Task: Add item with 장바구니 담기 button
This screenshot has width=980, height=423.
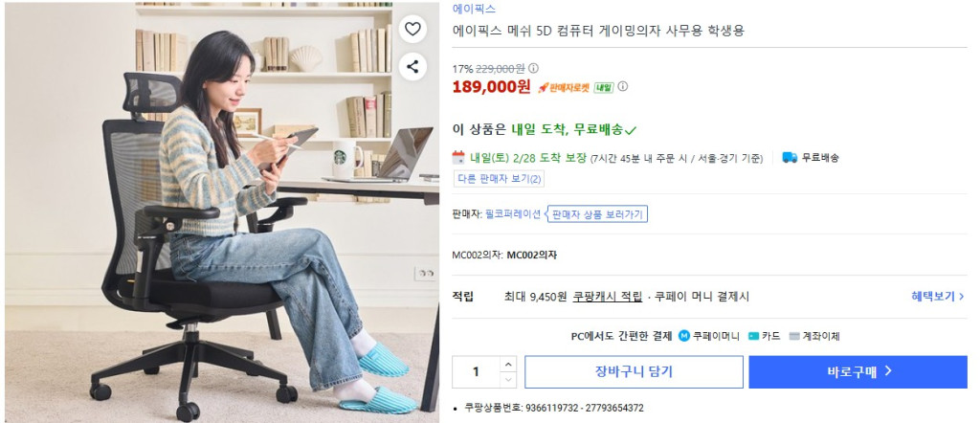Action: pyautogui.click(x=634, y=371)
